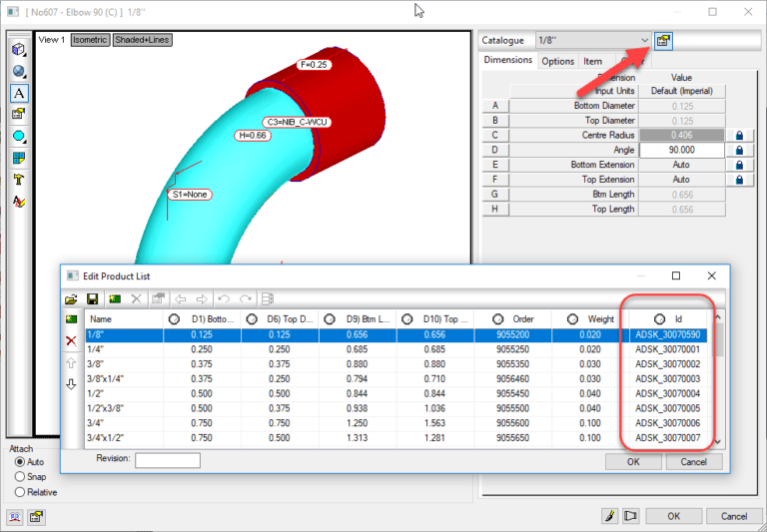Click the Angle value field 90.000
Viewport: 767px width, 532px height.
click(x=682, y=150)
